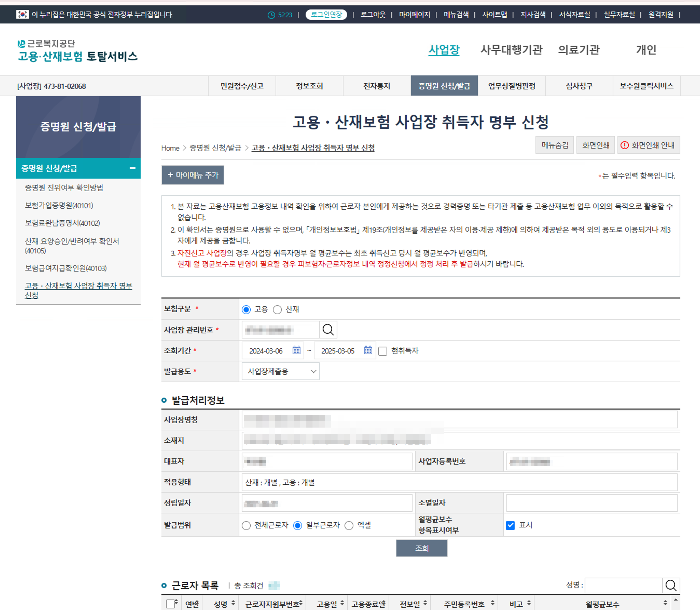Open the end date calendar picker
700x610 pixels.
pos(368,350)
